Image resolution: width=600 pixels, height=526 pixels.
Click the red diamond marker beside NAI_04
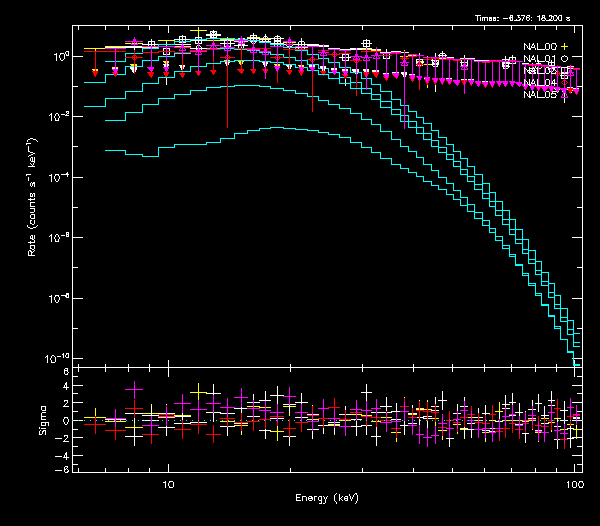click(x=565, y=83)
